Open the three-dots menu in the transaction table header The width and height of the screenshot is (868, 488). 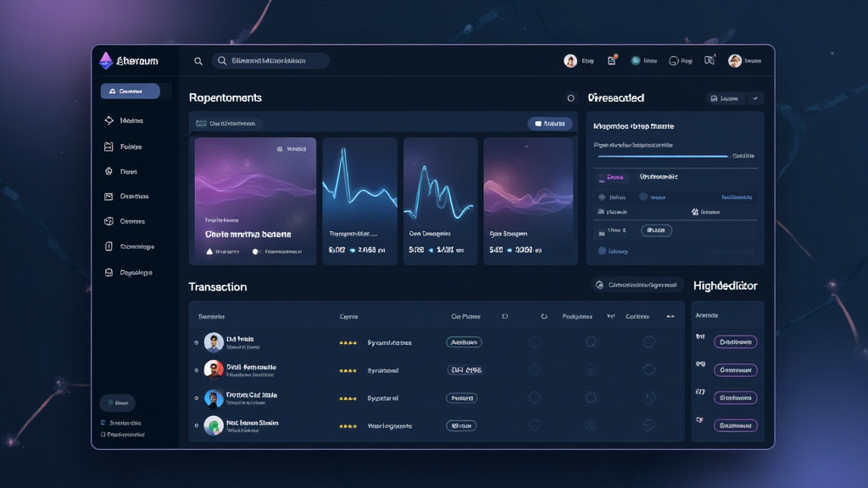click(x=670, y=316)
